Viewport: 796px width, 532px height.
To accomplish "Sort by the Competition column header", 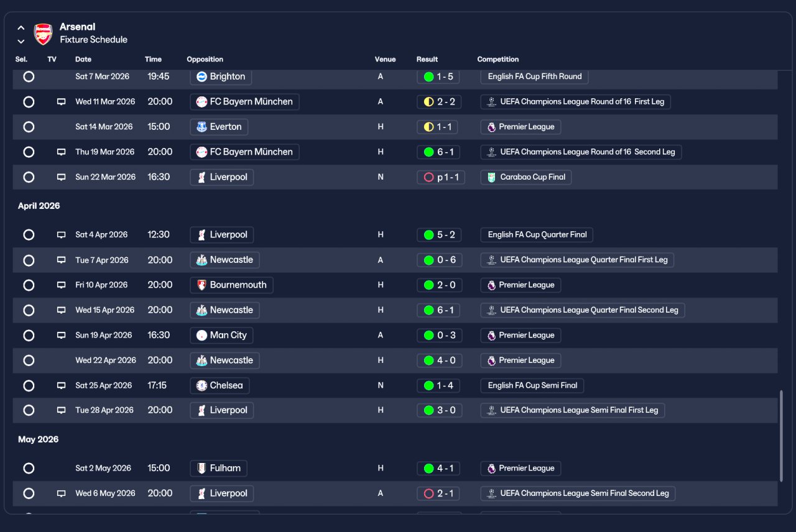I will click(498, 60).
